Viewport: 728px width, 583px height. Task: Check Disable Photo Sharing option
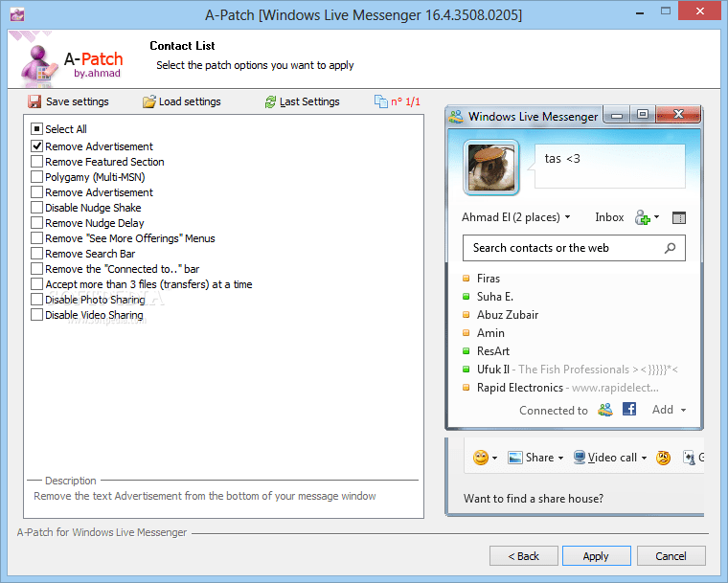coord(37,300)
